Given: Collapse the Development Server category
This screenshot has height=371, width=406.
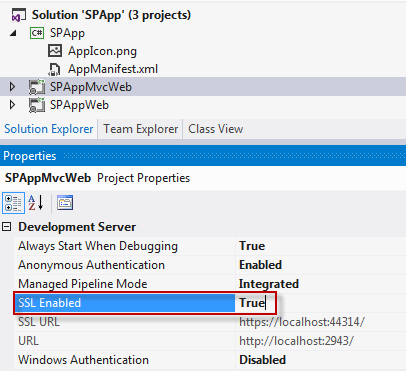Looking at the screenshot, I should coord(6,227).
